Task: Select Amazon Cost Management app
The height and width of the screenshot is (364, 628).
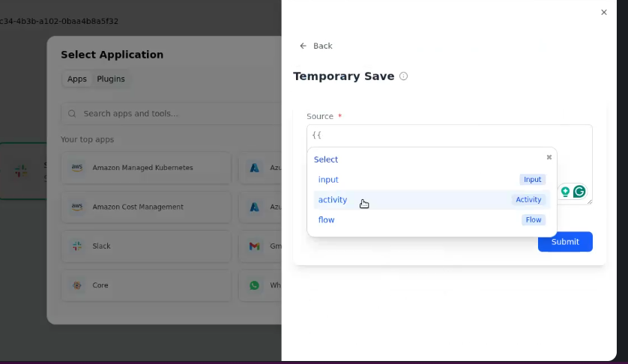Action: pyautogui.click(x=146, y=207)
